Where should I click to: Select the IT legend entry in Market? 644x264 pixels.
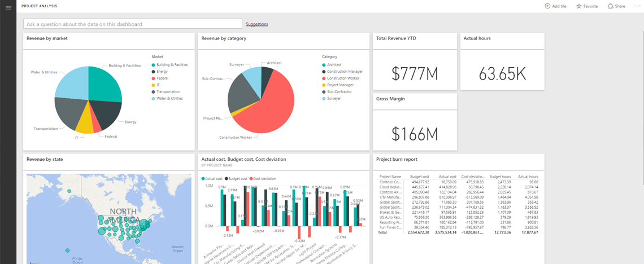click(x=156, y=85)
